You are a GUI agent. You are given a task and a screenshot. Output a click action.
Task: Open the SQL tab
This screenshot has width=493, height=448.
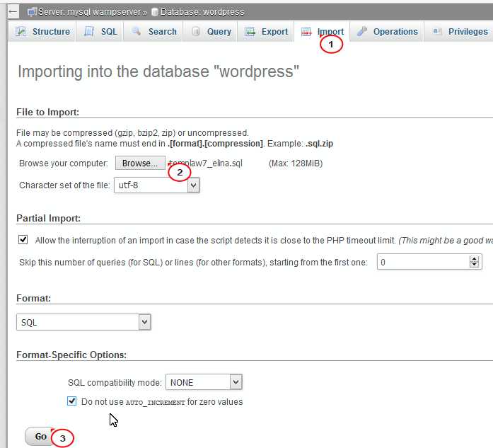(x=100, y=31)
